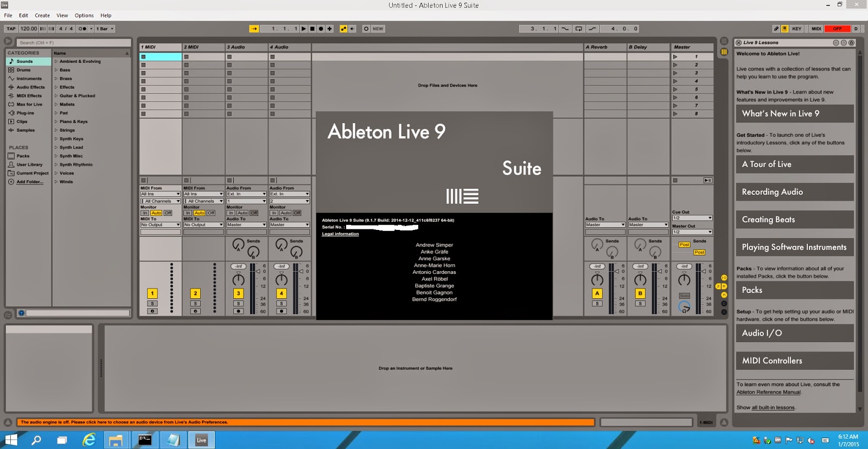
Task: Open track 4 Audio To Master dropdown
Action: (x=290, y=224)
